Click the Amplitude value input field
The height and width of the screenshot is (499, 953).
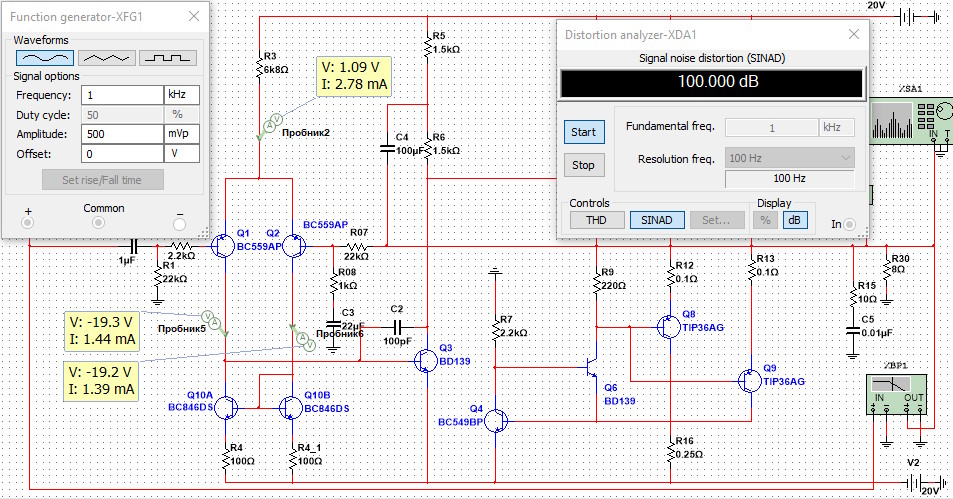tap(121, 134)
